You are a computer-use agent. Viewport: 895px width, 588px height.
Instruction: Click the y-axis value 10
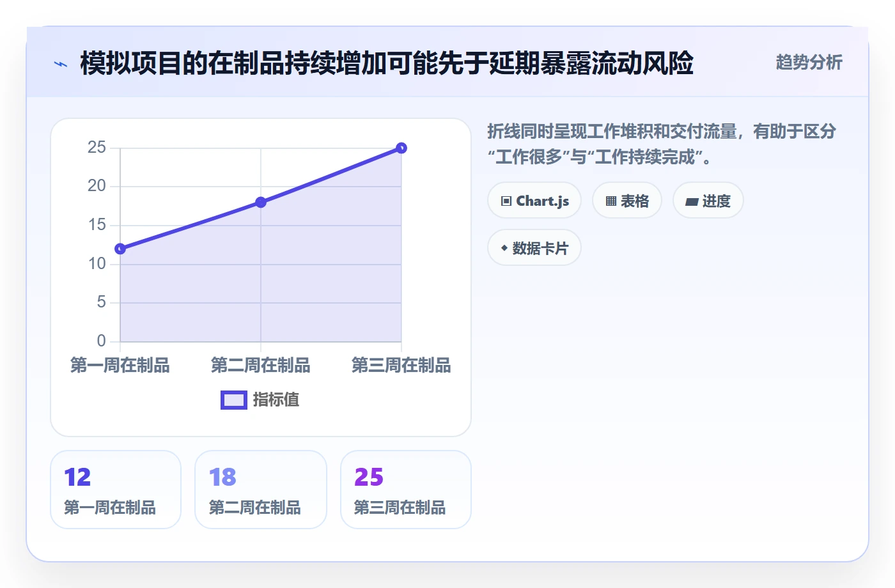(x=97, y=263)
